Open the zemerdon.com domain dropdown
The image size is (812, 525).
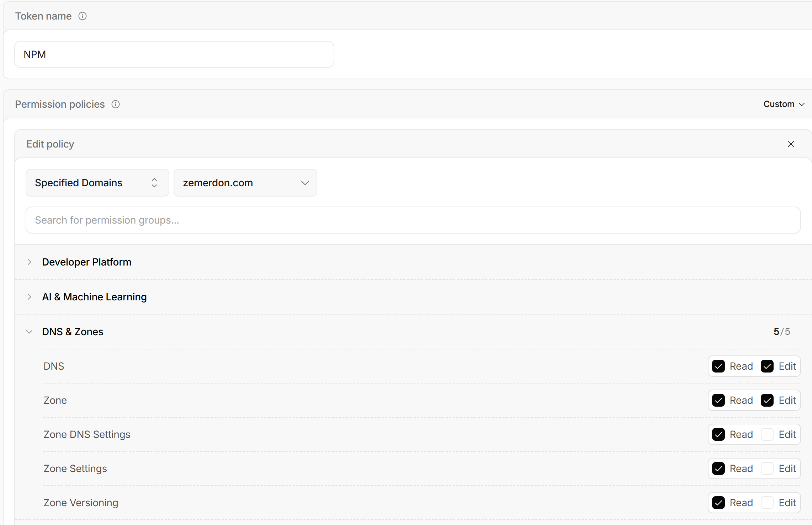245,183
